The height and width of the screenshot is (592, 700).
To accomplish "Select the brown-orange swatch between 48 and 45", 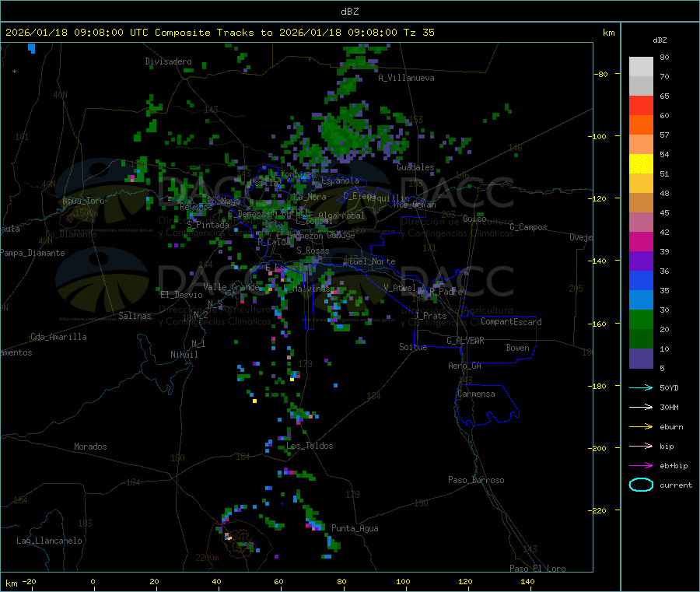I will [x=641, y=203].
